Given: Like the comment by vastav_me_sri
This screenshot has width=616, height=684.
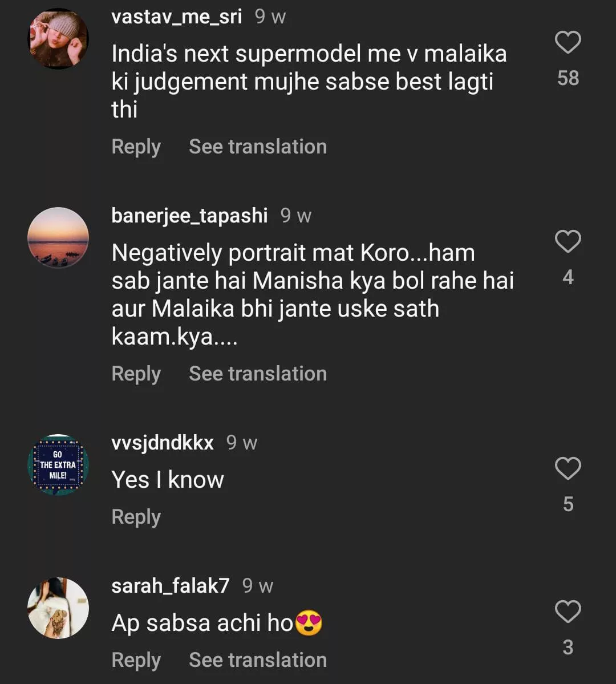Looking at the screenshot, I should pyautogui.click(x=568, y=43).
